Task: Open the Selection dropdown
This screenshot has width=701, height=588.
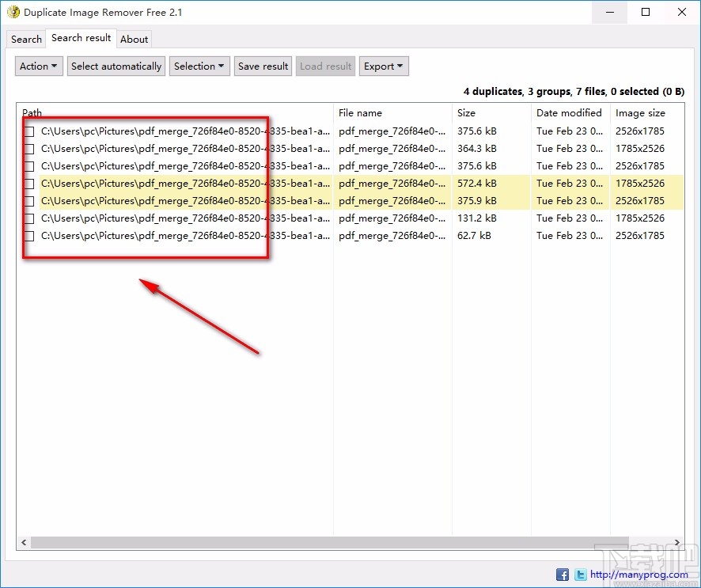Action: pyautogui.click(x=199, y=66)
